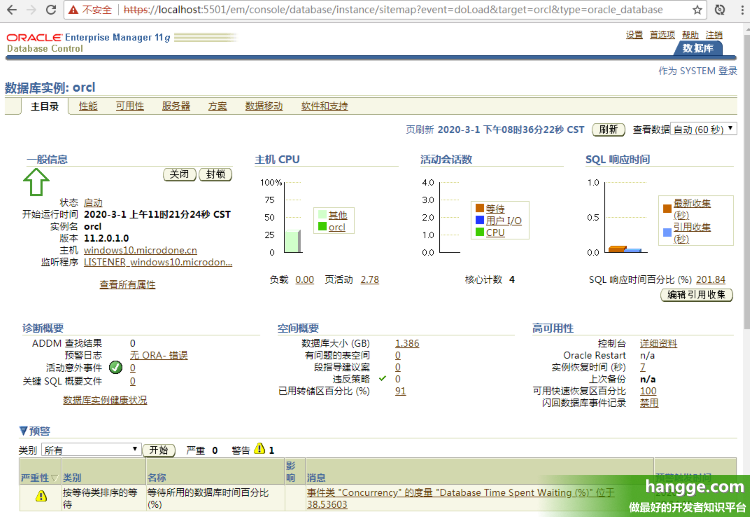Go back with the browser back arrow
The image size is (750, 517).
click(x=12, y=10)
